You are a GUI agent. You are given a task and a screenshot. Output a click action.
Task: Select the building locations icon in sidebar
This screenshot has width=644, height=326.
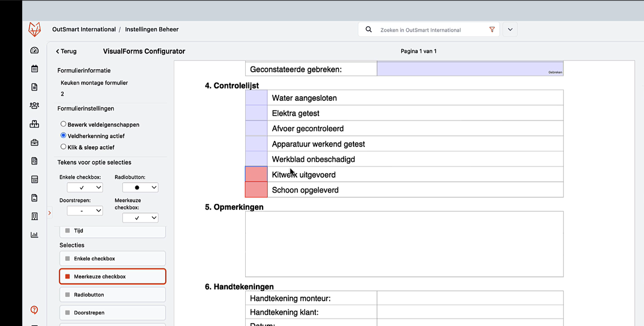(x=34, y=216)
